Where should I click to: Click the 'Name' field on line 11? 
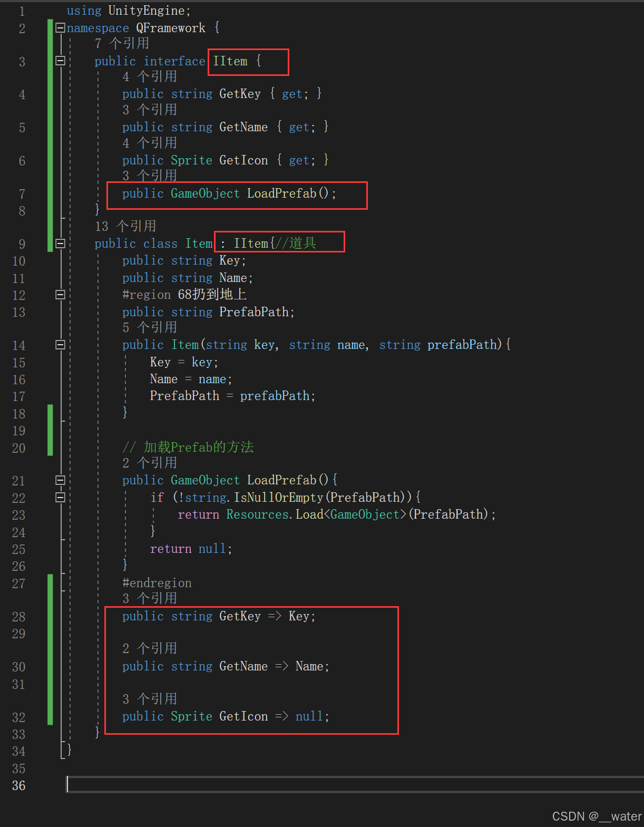[233, 278]
